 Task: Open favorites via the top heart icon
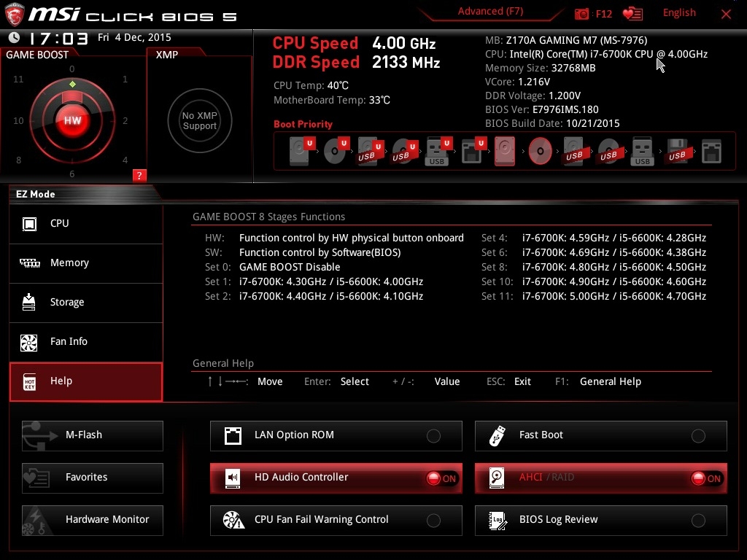click(x=632, y=14)
